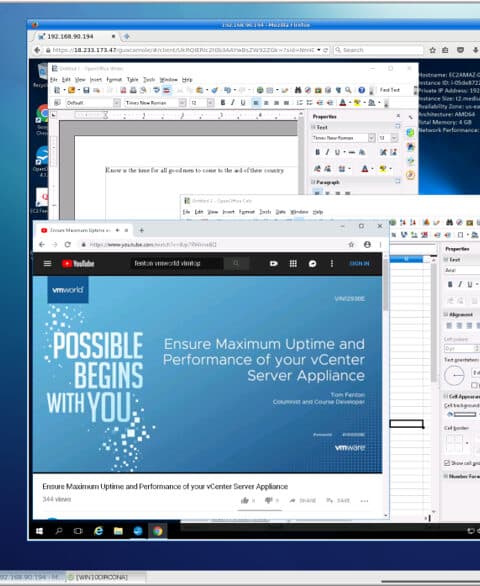Click the Firefox back arrow button
Image resolution: width=480 pixels, height=586 pixels.
coord(37,50)
